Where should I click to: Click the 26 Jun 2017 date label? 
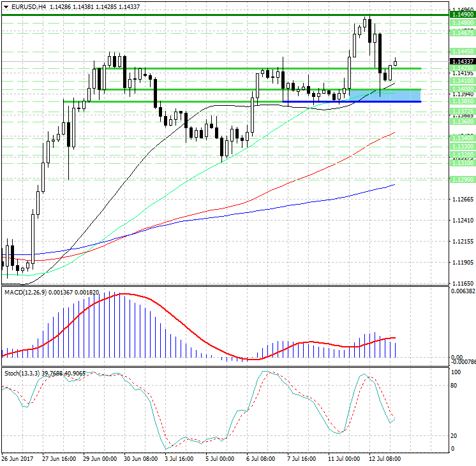[x=17, y=458]
